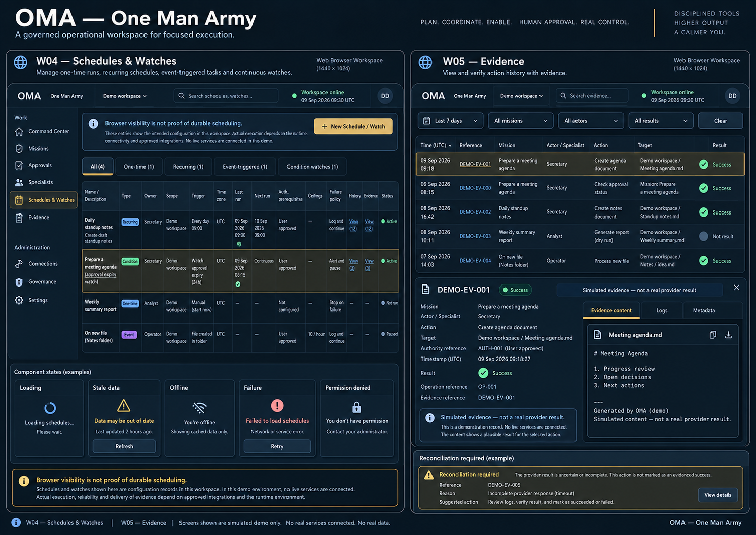
Task: Select One-time (1) tab
Action: [139, 167]
